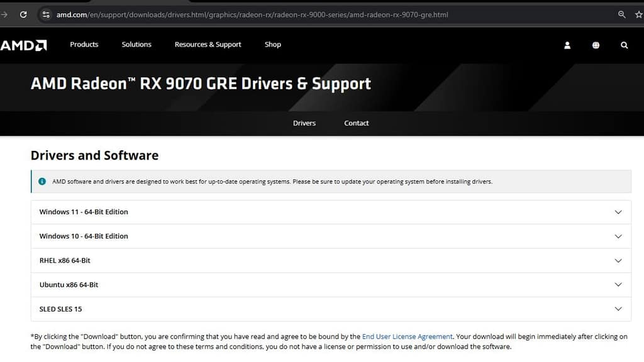This screenshot has height=362, width=644.
Task: Select the Drivers tab
Action: point(304,123)
